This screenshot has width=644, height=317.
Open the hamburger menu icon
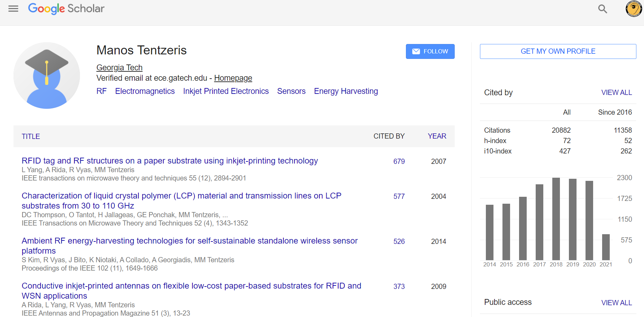13,9
